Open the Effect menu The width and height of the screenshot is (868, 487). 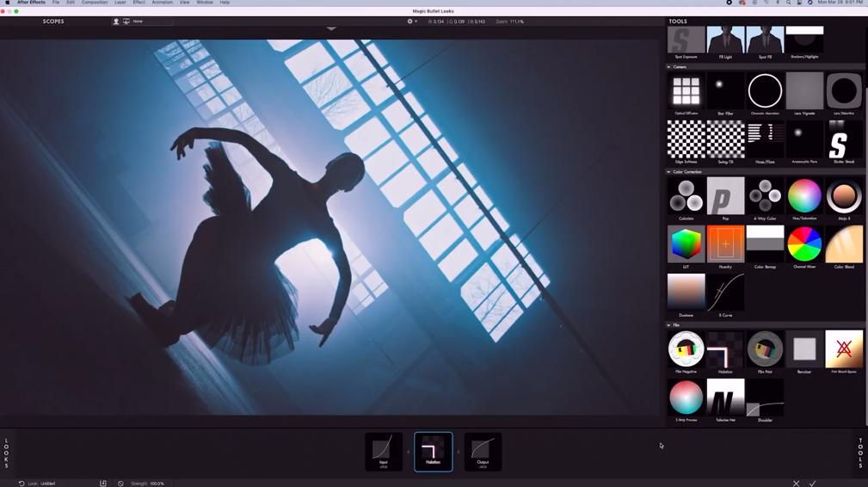pyautogui.click(x=139, y=3)
